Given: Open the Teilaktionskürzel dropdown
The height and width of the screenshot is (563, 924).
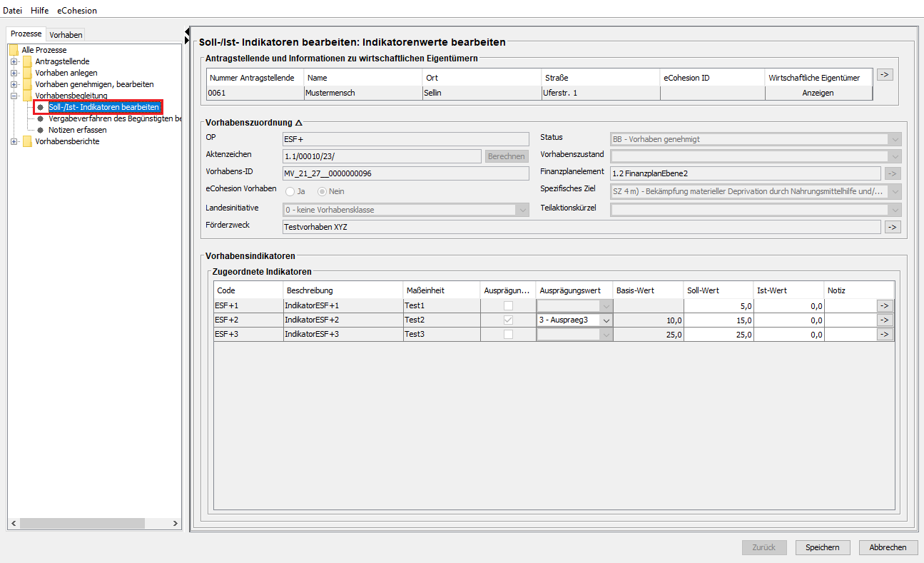Looking at the screenshot, I should coord(895,210).
